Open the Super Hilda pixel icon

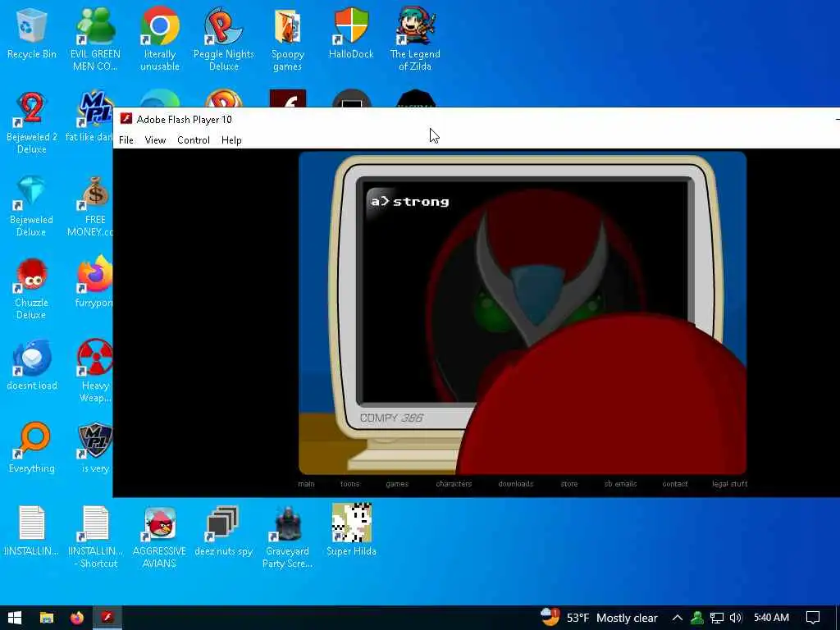(x=351, y=531)
